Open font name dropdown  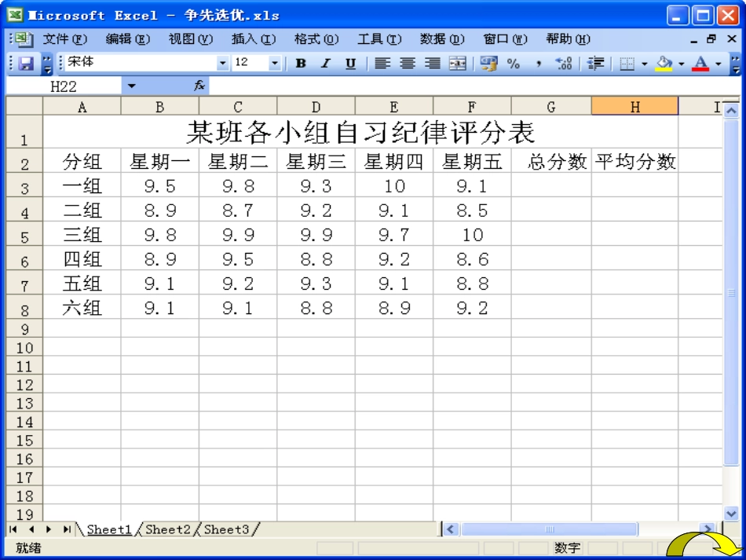click(x=222, y=63)
